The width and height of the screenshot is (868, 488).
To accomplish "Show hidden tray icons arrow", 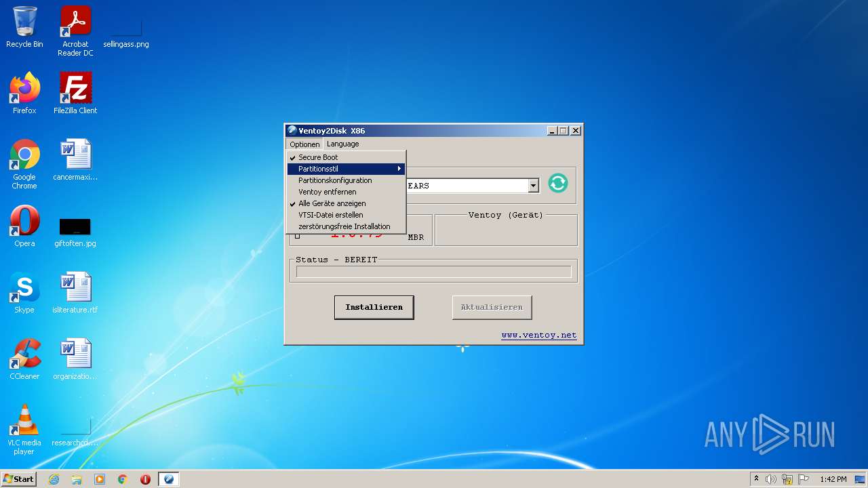I will [756, 479].
